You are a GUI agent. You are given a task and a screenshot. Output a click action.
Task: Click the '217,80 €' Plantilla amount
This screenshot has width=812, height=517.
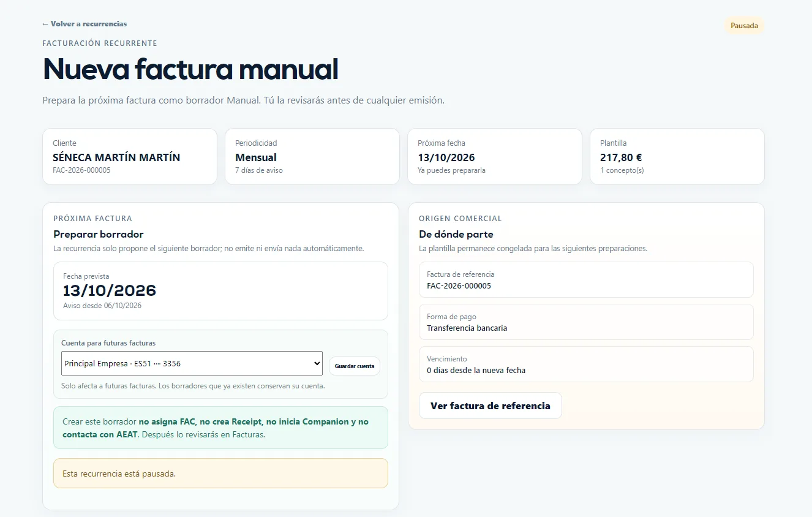pyautogui.click(x=621, y=157)
